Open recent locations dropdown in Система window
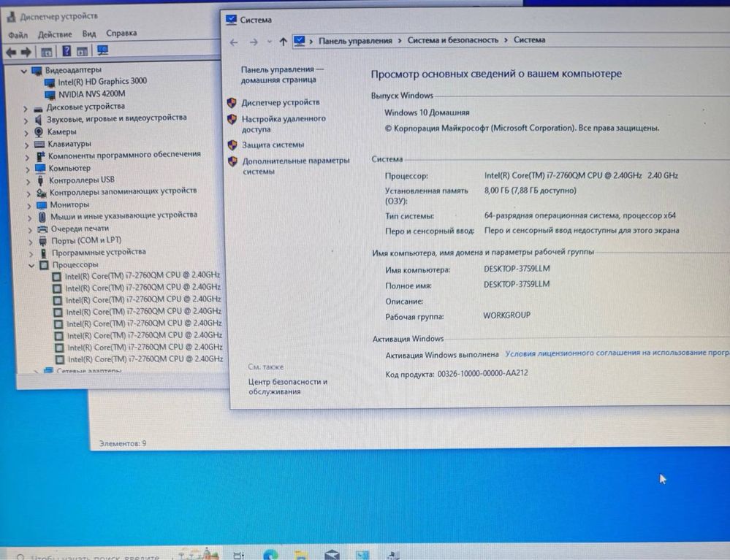 click(269, 42)
